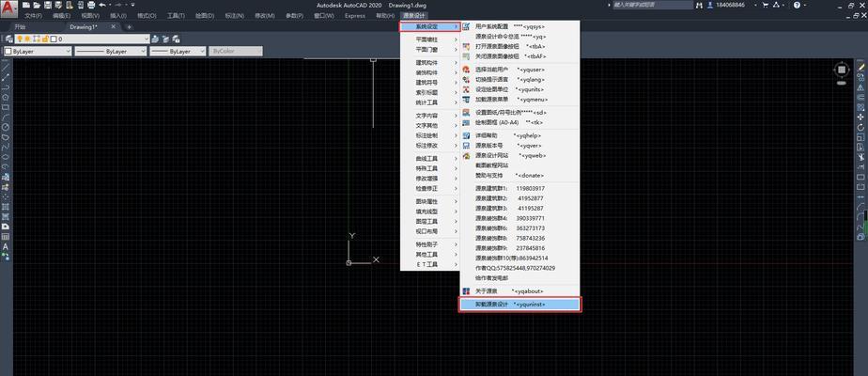This screenshot has height=376, width=868.
Task: Click 源泉设计命令总览 yq entry
Action: [x=510, y=37]
